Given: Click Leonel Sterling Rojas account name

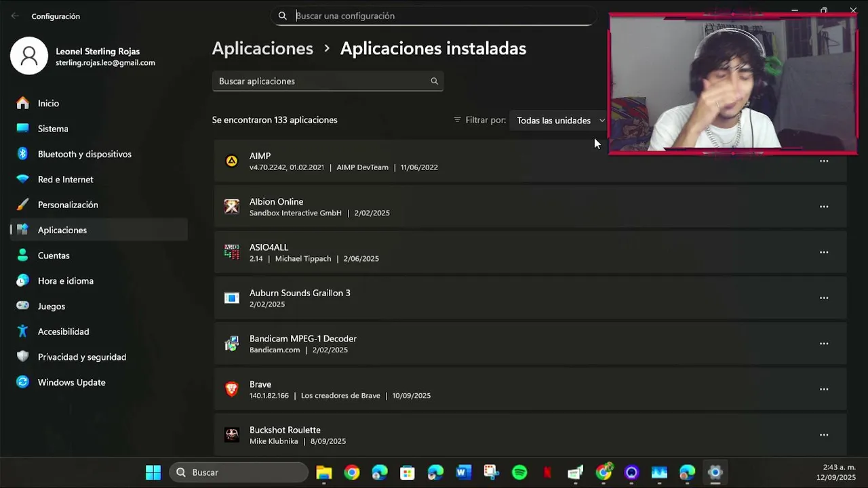Looking at the screenshot, I should 98,52.
